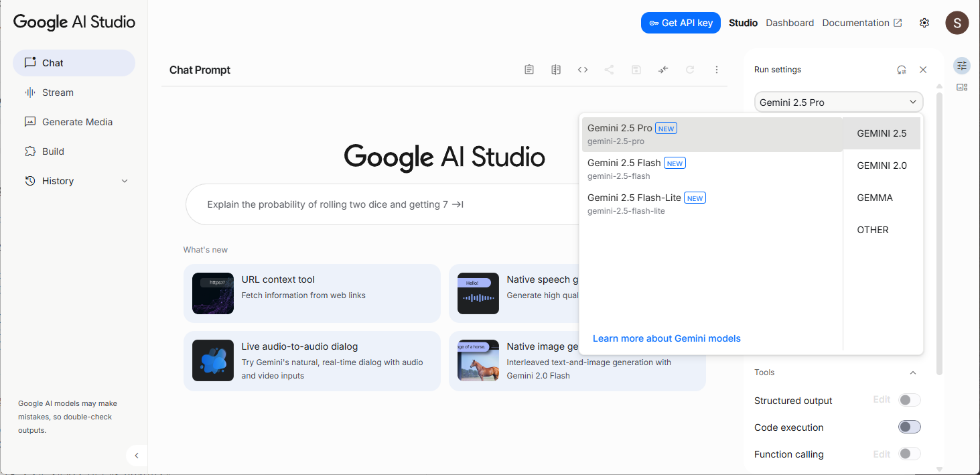Click the Run settings panel scrollbar

click(x=939, y=233)
